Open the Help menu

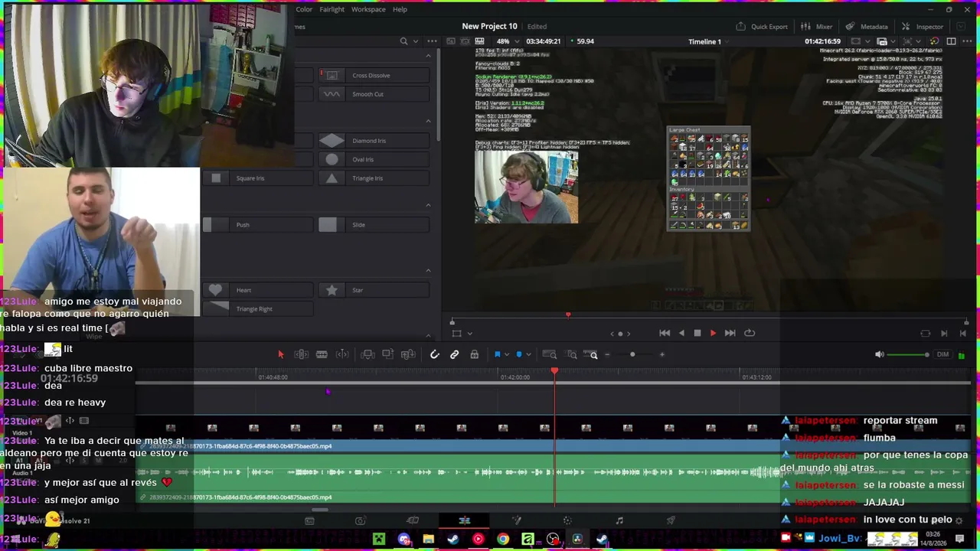point(400,9)
